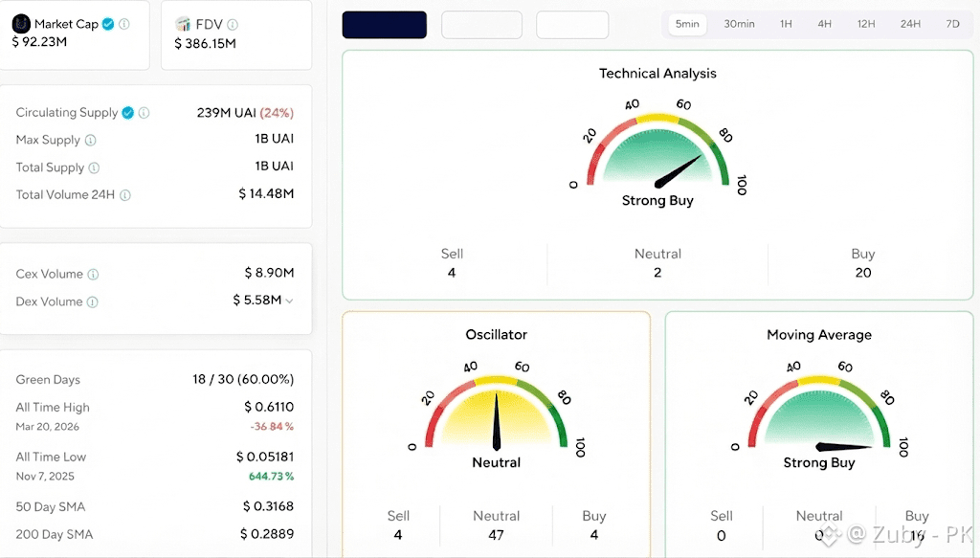
Task: Click the Technical Analysis card title
Action: pyautogui.click(x=657, y=73)
